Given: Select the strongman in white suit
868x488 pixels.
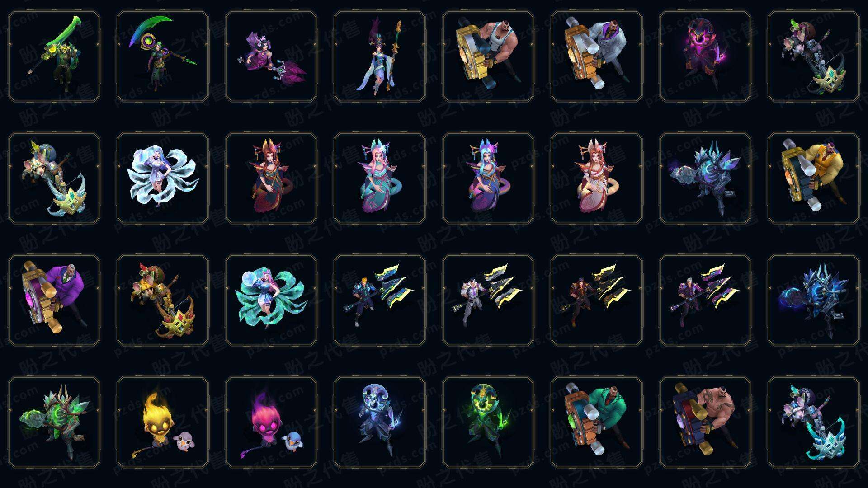Looking at the screenshot, I should pyautogui.click(x=597, y=56).
